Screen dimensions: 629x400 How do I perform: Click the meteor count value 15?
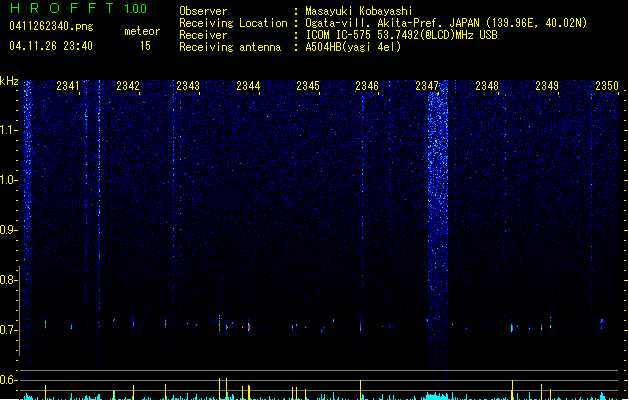coord(145,46)
